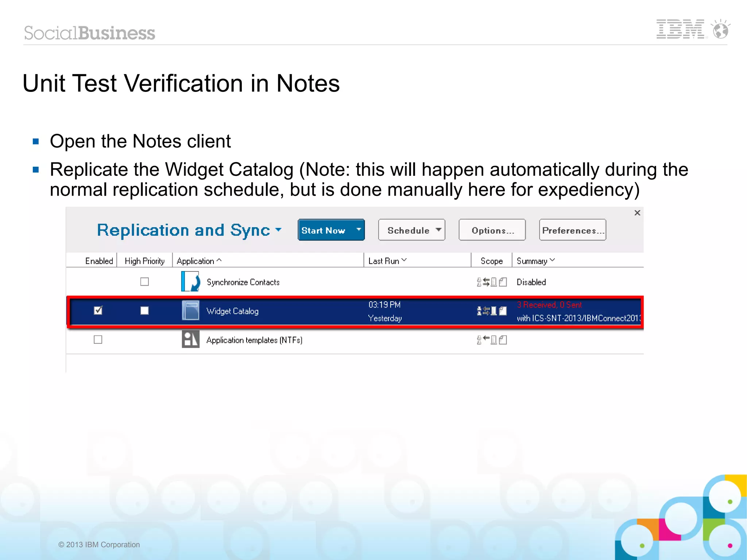Image resolution: width=747 pixels, height=560 pixels.
Task: Select the Widget Catalog row text
Action: (232, 311)
